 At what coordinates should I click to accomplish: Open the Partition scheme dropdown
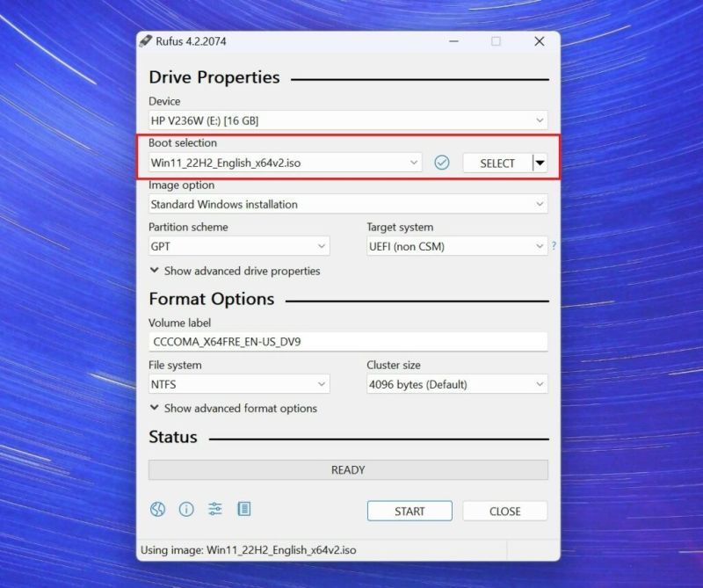coord(320,246)
